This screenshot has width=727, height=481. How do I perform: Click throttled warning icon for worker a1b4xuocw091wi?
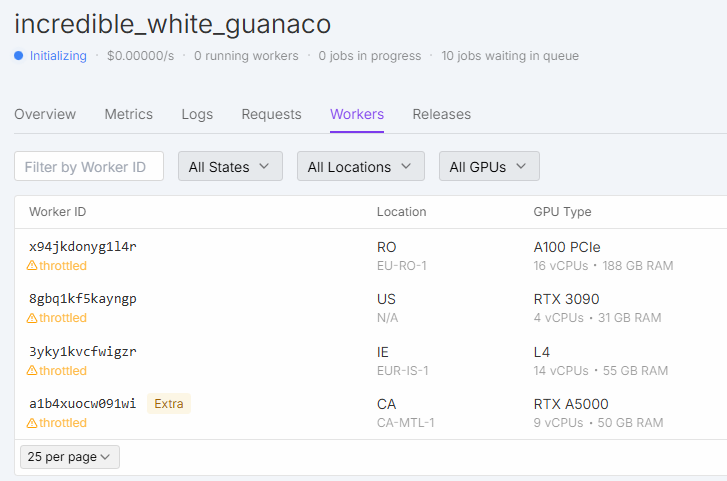click(x=32, y=423)
